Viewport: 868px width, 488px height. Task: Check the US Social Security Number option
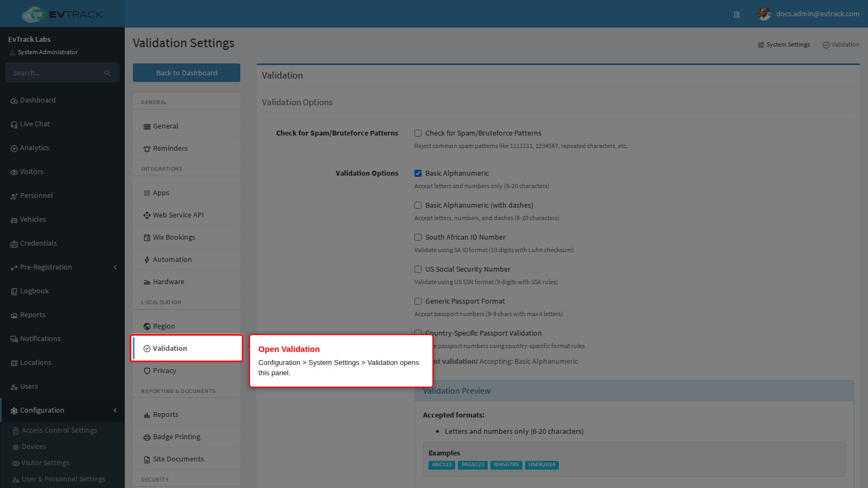(x=418, y=269)
